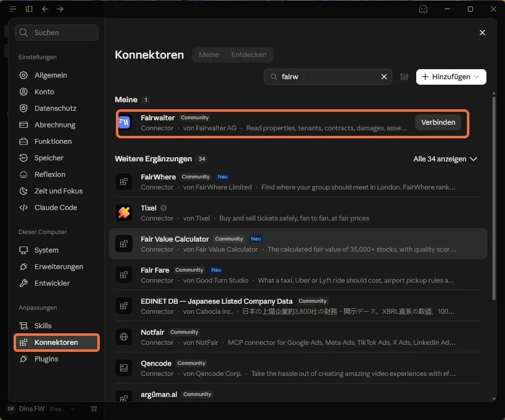This screenshot has height=420, width=505.
Task: Open the Plugins section
Action: coord(56,359)
